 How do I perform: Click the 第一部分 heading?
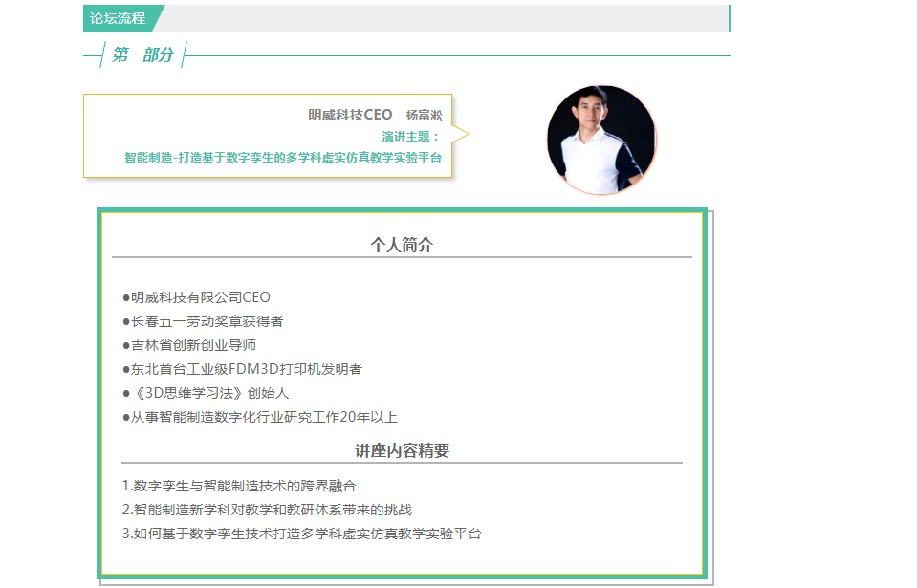click(x=142, y=54)
